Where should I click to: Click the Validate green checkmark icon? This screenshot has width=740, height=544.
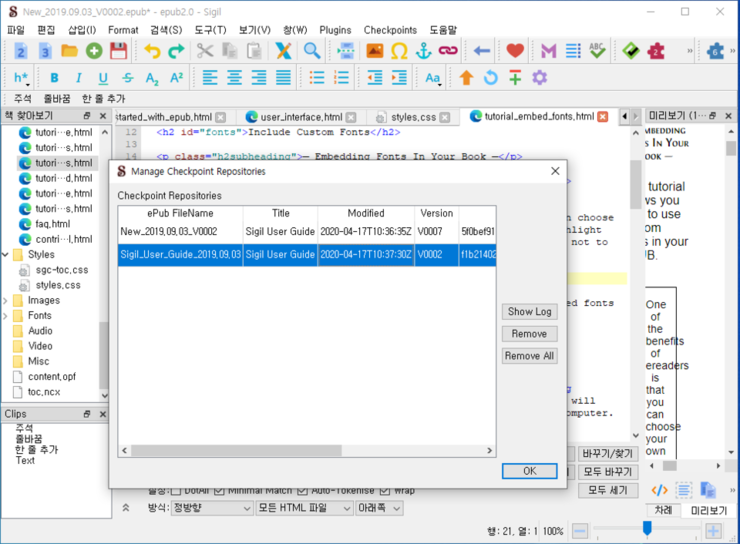click(631, 50)
